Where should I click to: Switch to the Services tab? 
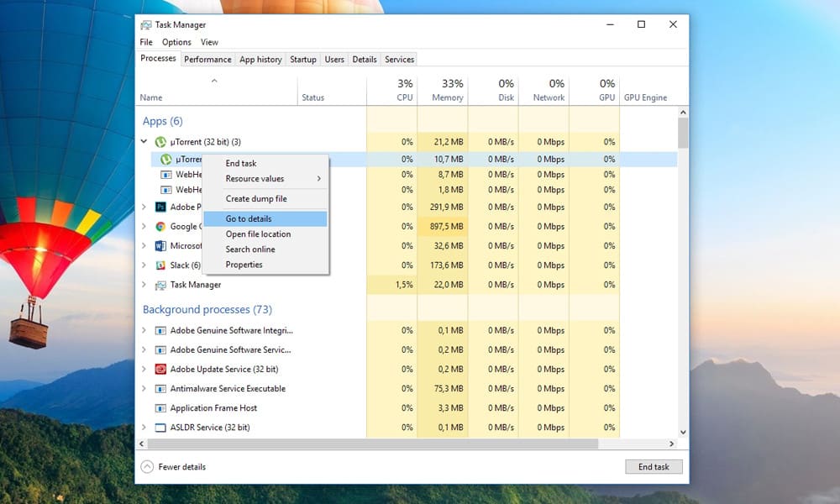[x=400, y=60]
